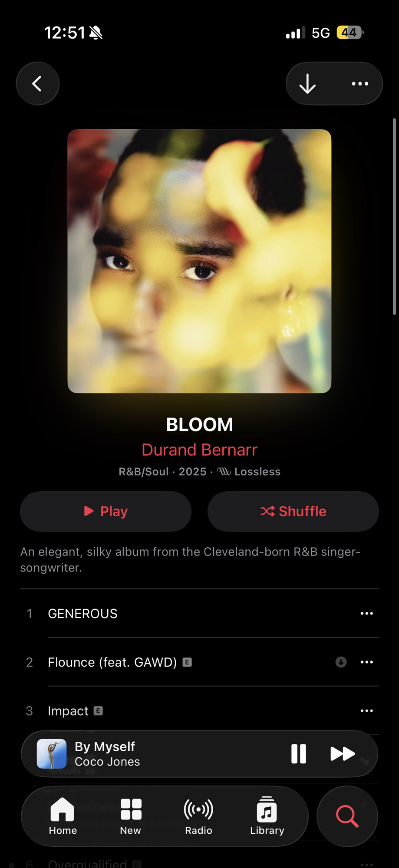Open more options for GENEROUS

pos(367,613)
